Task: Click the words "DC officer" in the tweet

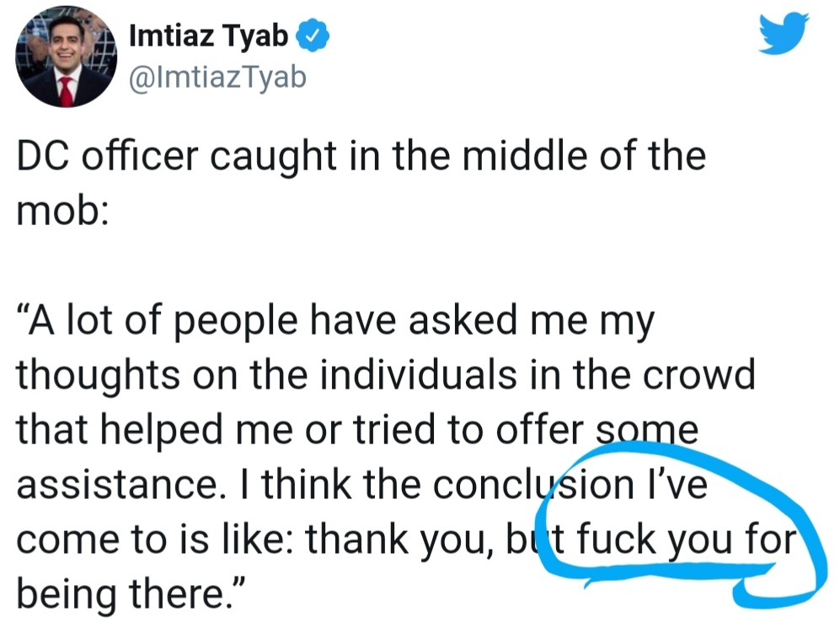Action: coord(108,155)
